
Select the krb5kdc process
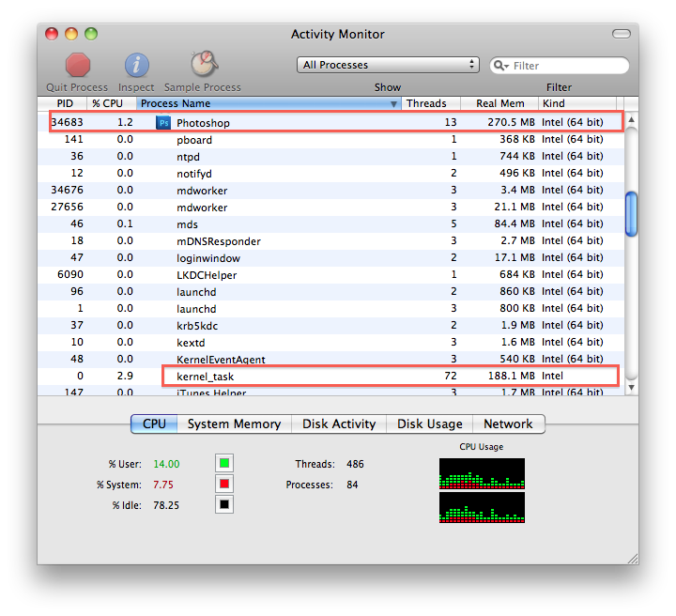point(330,326)
